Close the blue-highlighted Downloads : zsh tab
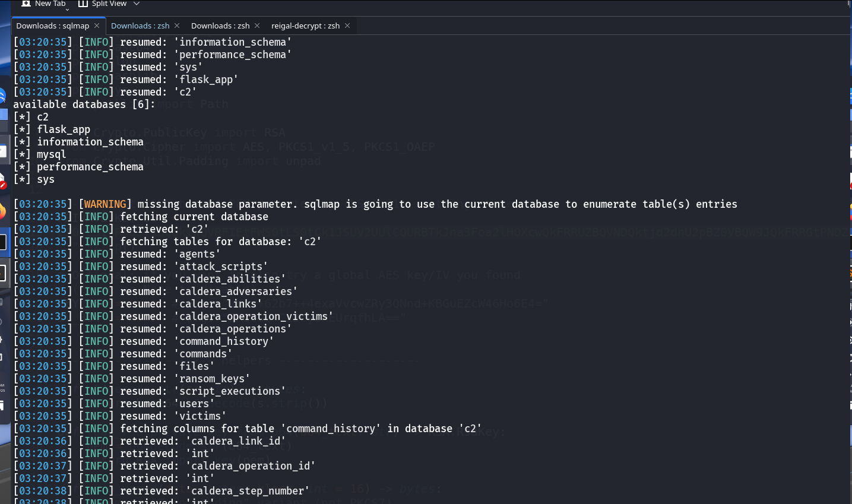Screen dimensions: 852x504 pyautogui.click(x=177, y=26)
